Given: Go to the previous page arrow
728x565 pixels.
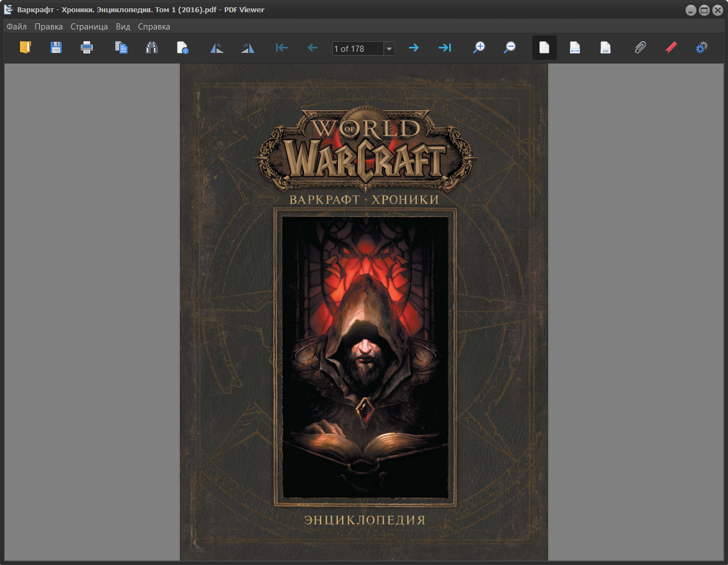Looking at the screenshot, I should pos(313,48).
